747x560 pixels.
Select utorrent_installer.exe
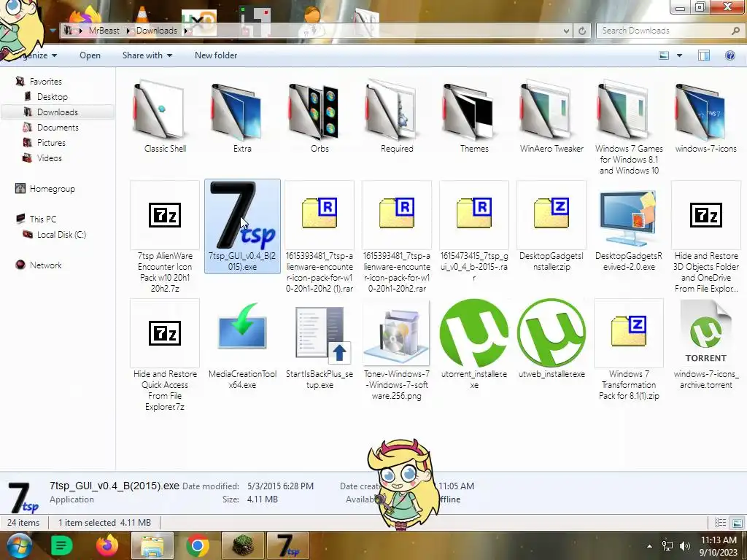474,345
